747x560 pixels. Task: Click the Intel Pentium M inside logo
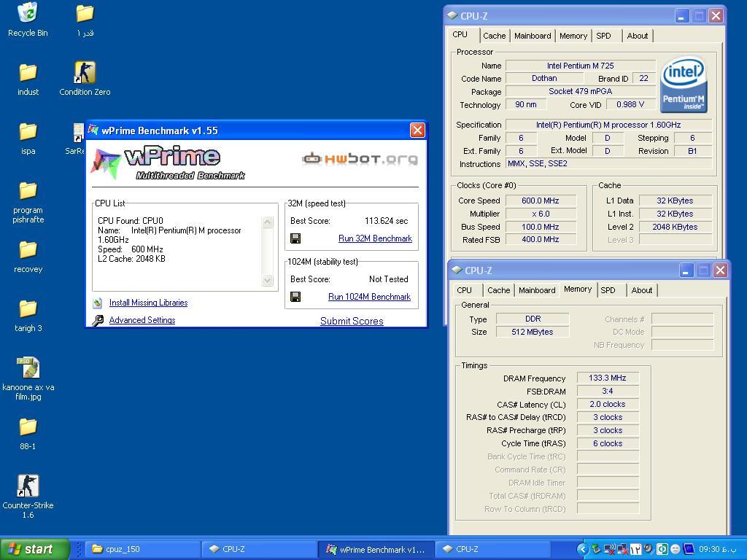pyautogui.click(x=684, y=85)
